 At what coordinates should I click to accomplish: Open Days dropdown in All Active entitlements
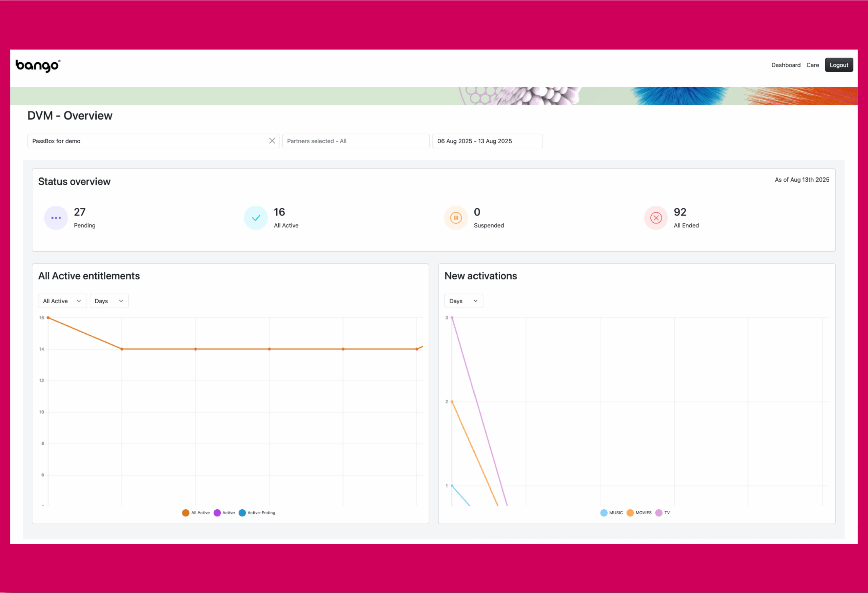tap(109, 301)
